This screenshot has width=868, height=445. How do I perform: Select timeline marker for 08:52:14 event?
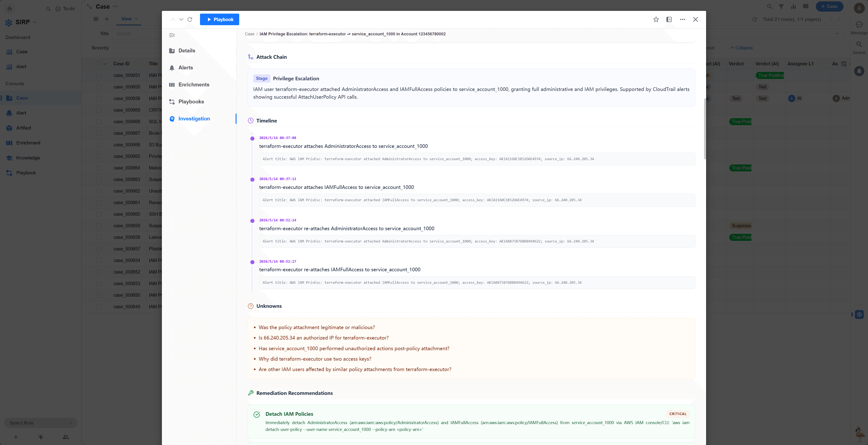tap(252, 221)
